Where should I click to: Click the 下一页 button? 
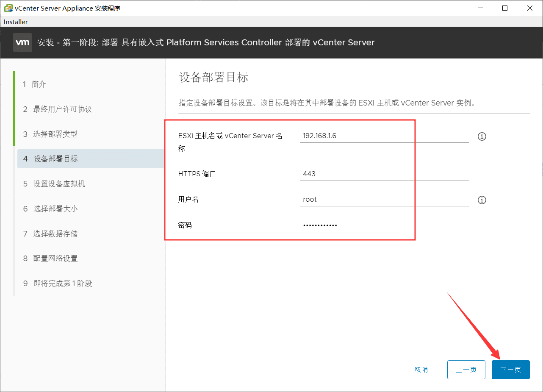coord(510,370)
